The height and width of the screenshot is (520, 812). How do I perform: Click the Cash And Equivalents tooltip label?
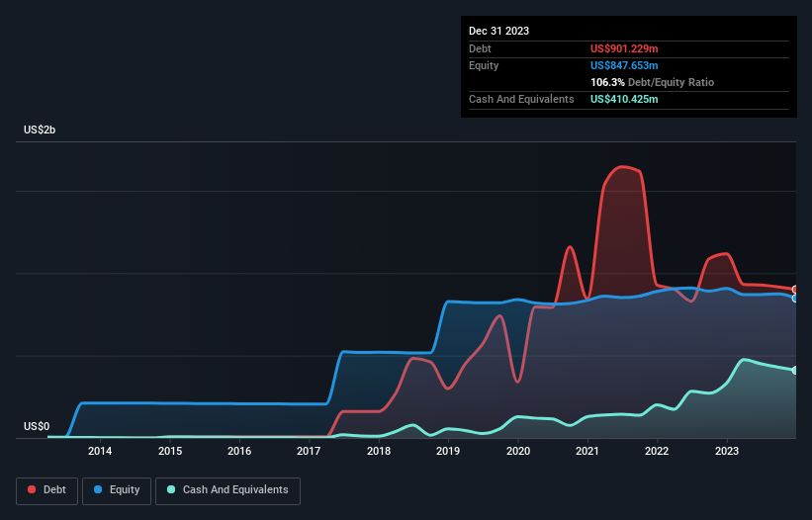coord(521,99)
